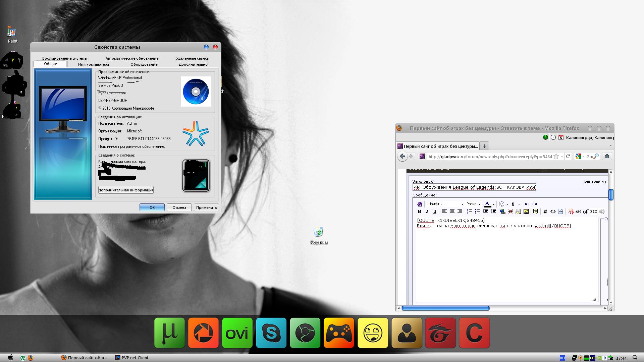
Task: Expand the smilies dropdown arrow
Action: (x=507, y=204)
